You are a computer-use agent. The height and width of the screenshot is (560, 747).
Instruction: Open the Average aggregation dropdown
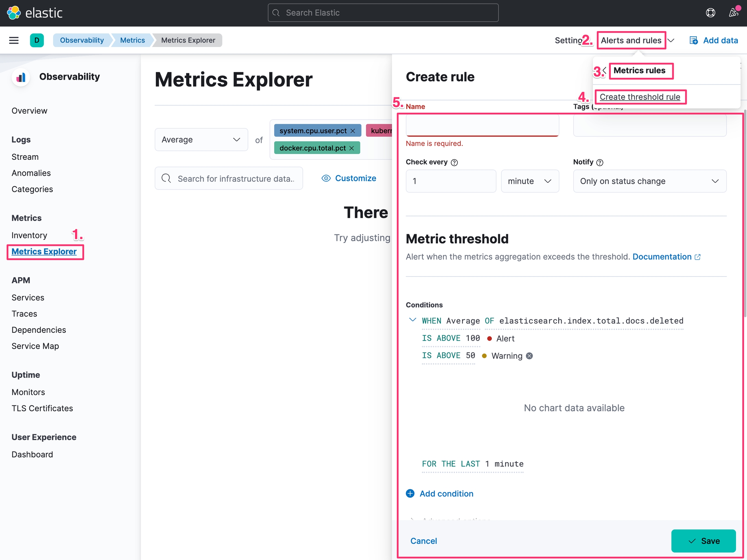click(201, 140)
